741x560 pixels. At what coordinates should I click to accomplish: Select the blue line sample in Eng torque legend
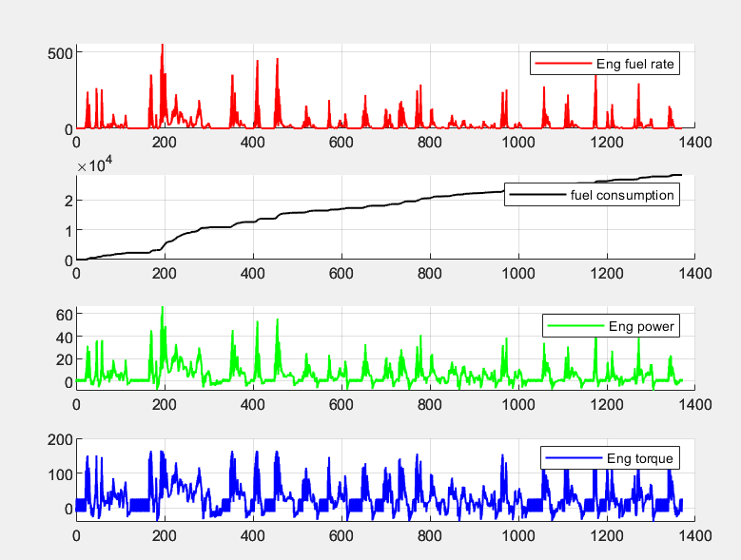[x=574, y=458]
